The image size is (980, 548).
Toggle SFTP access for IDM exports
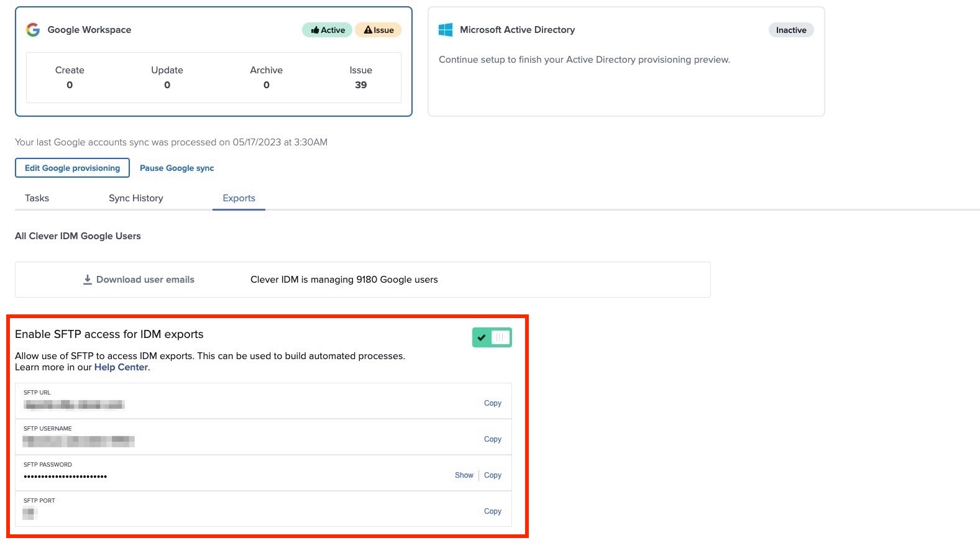pyautogui.click(x=492, y=337)
